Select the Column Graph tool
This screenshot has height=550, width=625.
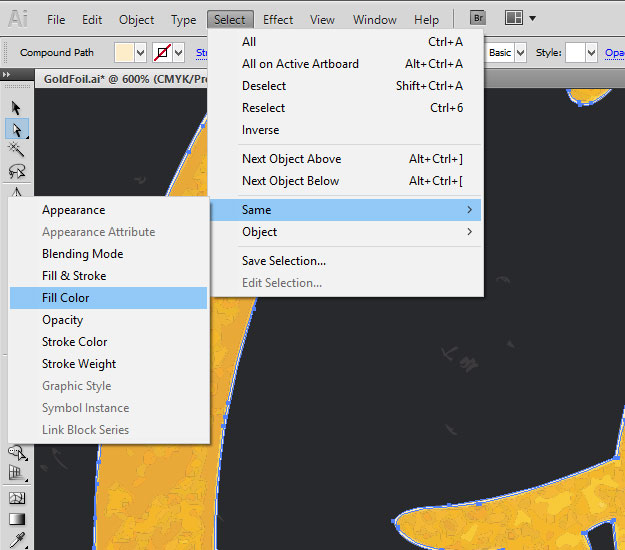(16, 473)
